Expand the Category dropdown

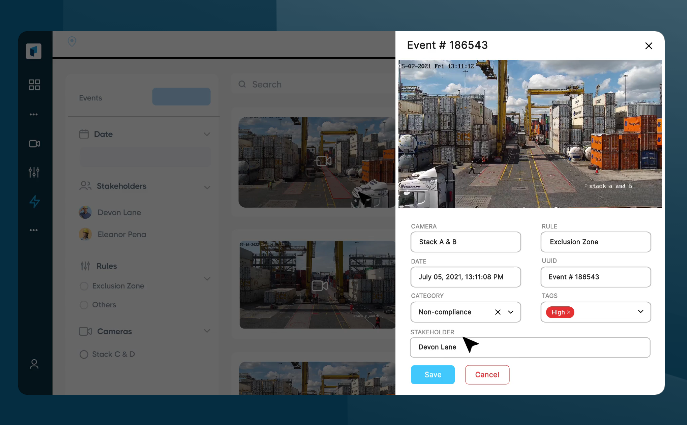(x=511, y=312)
